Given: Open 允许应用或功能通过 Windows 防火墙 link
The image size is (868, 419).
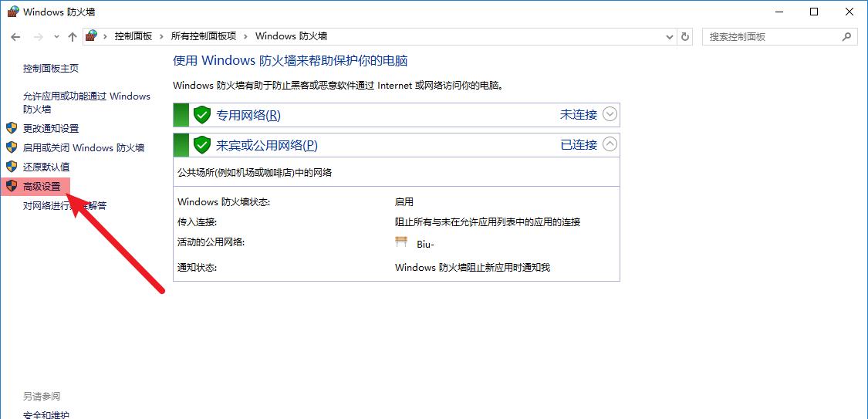Looking at the screenshot, I should pyautogui.click(x=86, y=103).
